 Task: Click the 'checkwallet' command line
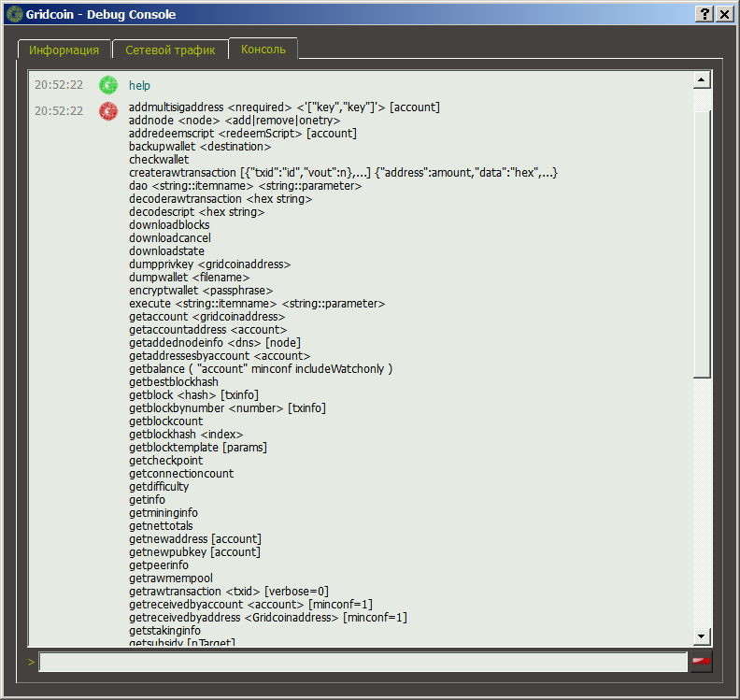(159, 160)
